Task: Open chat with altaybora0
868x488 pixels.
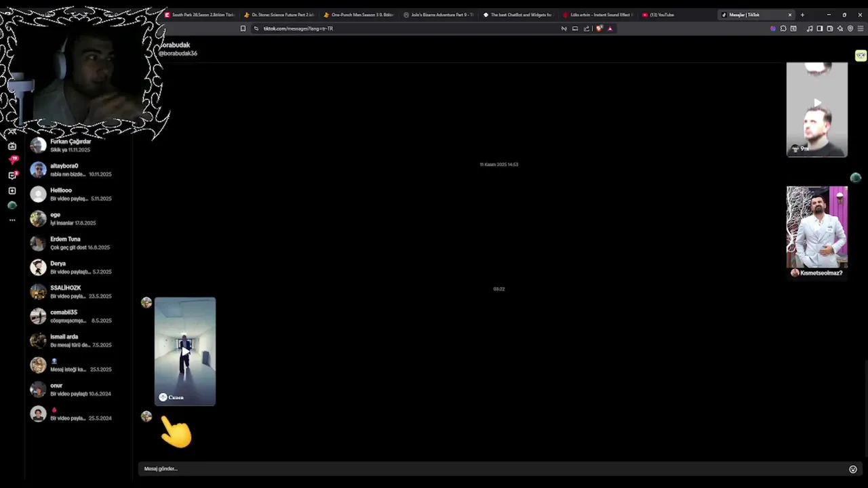Action: pos(78,169)
